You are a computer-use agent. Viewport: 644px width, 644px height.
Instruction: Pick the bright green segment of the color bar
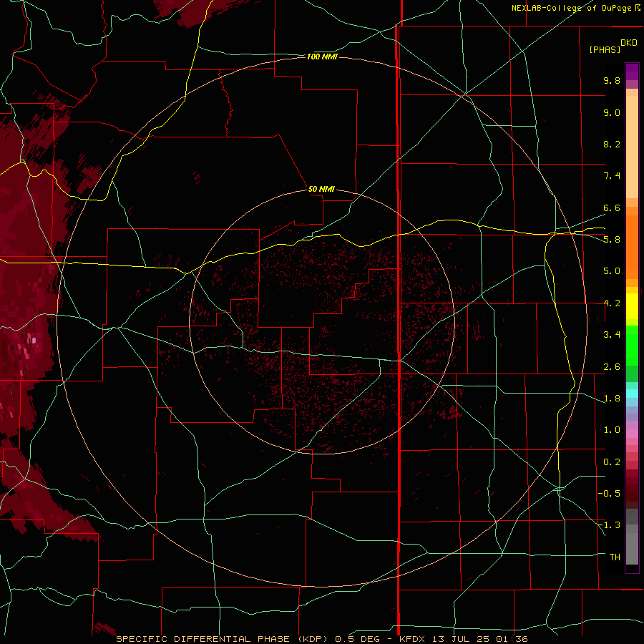[x=632, y=346]
